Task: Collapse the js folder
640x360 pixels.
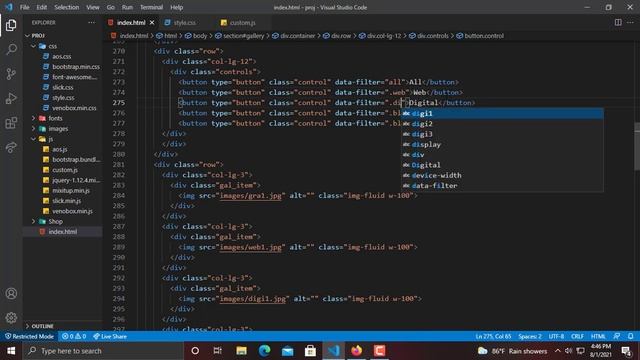Action: pyautogui.click(x=62, y=139)
